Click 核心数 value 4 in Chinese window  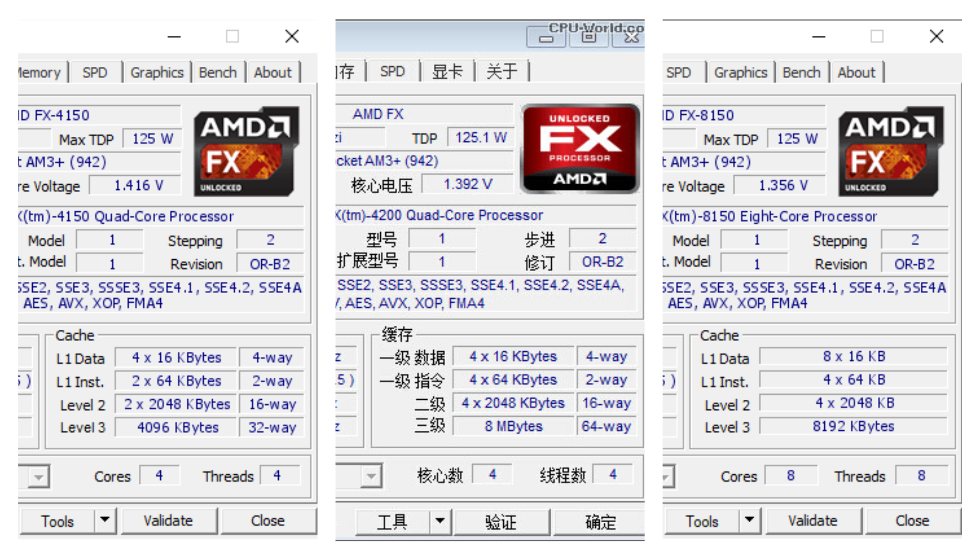(x=493, y=475)
